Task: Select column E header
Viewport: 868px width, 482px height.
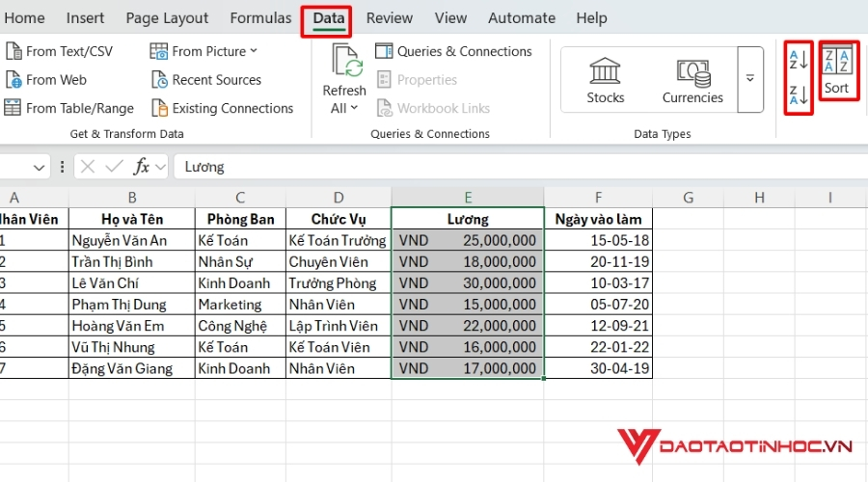Action: (468, 198)
